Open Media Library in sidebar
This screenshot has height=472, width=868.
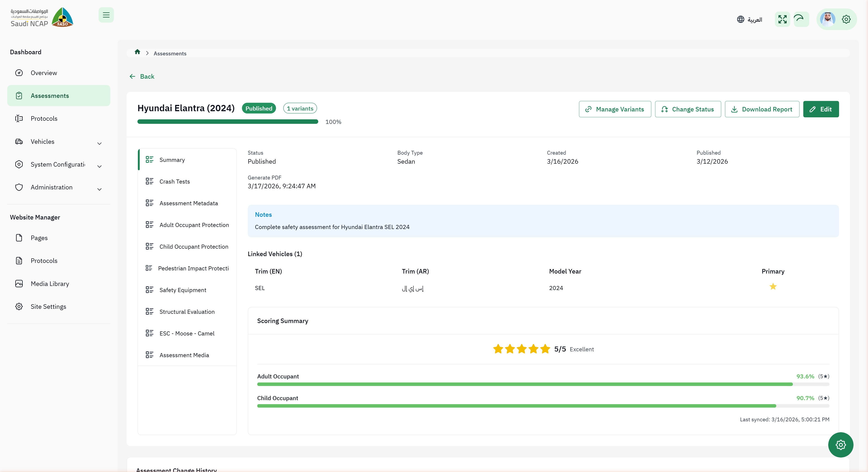tap(59, 284)
